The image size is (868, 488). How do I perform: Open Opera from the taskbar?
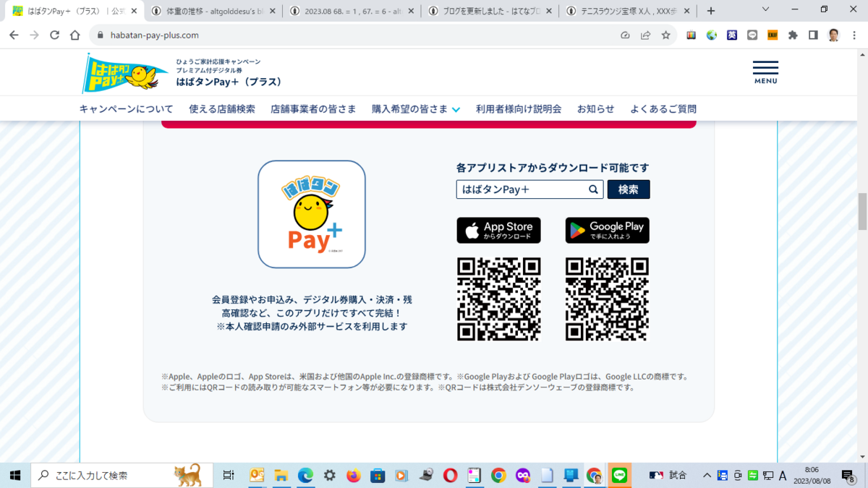tap(450, 476)
